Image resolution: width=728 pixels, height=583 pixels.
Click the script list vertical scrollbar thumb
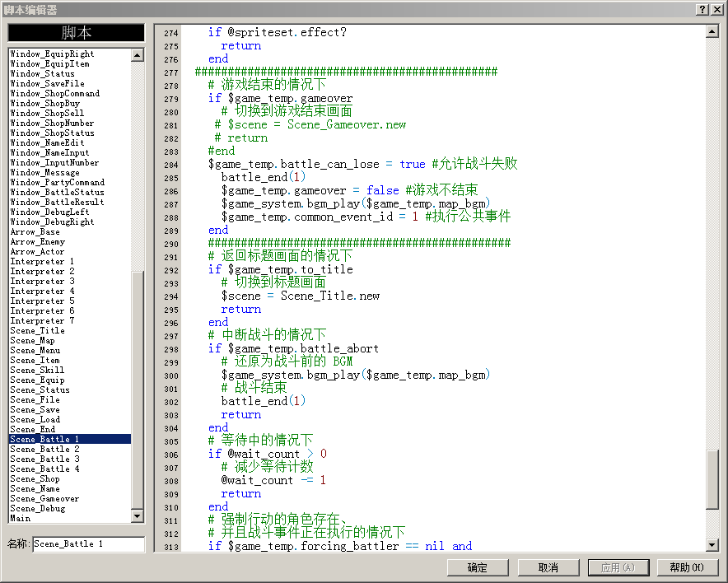click(137, 389)
